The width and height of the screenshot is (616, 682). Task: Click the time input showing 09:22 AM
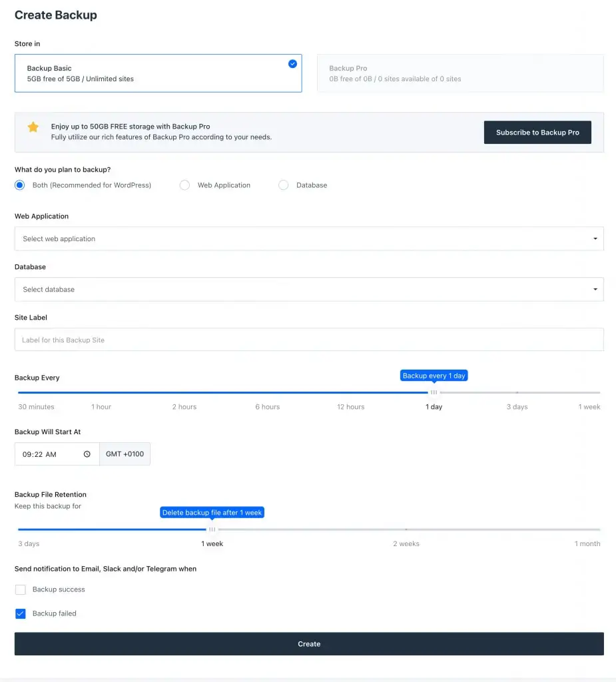pos(47,454)
